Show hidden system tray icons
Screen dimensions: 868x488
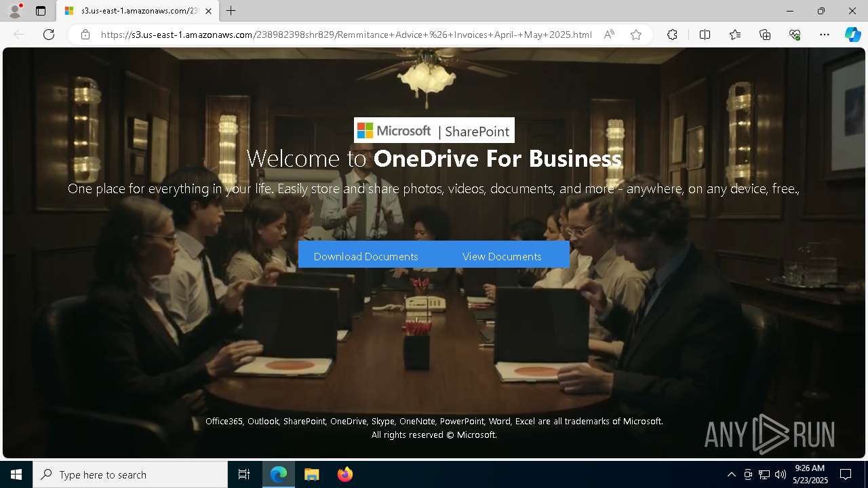coord(731,474)
